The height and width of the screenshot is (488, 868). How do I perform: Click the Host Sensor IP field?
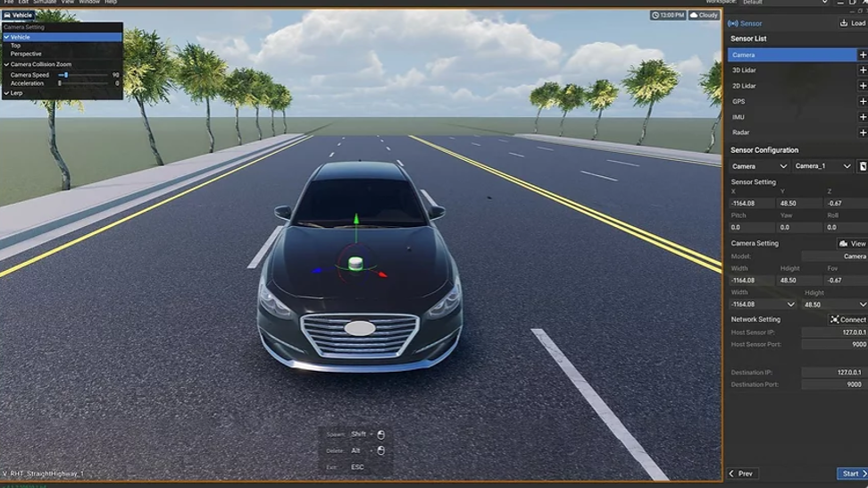[834, 332]
